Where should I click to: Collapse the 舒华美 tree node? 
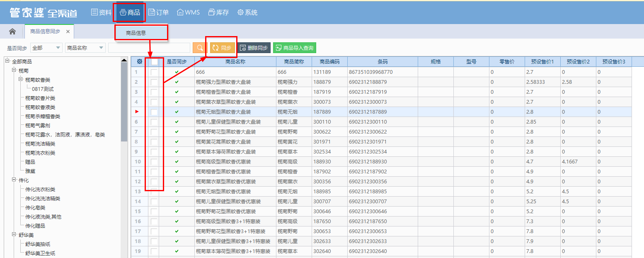click(x=14, y=235)
